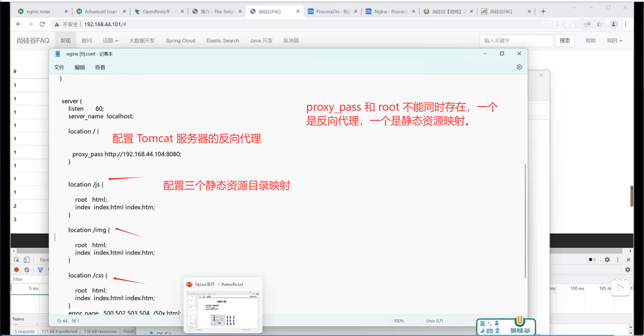Open Notepad 编辑 menu
Viewport: 644px width, 336px height.
[79, 67]
